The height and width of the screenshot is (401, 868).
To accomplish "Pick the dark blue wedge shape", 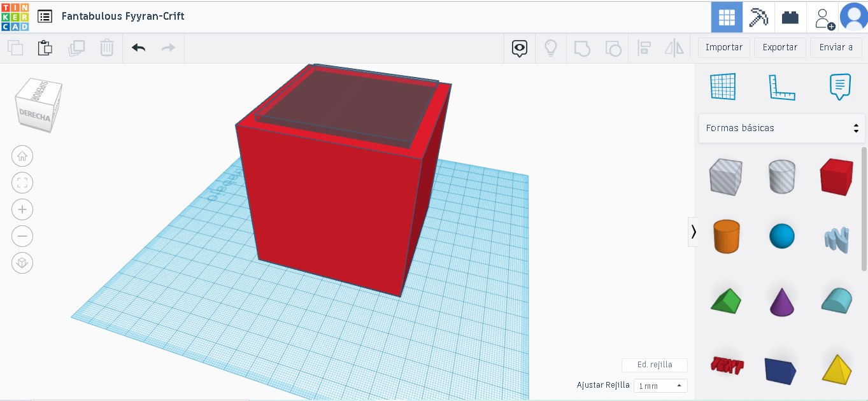I will pos(781,370).
